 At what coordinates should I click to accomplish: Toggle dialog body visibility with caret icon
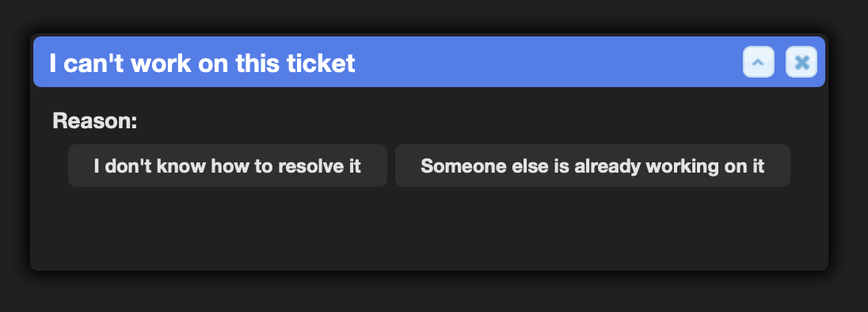(x=759, y=62)
